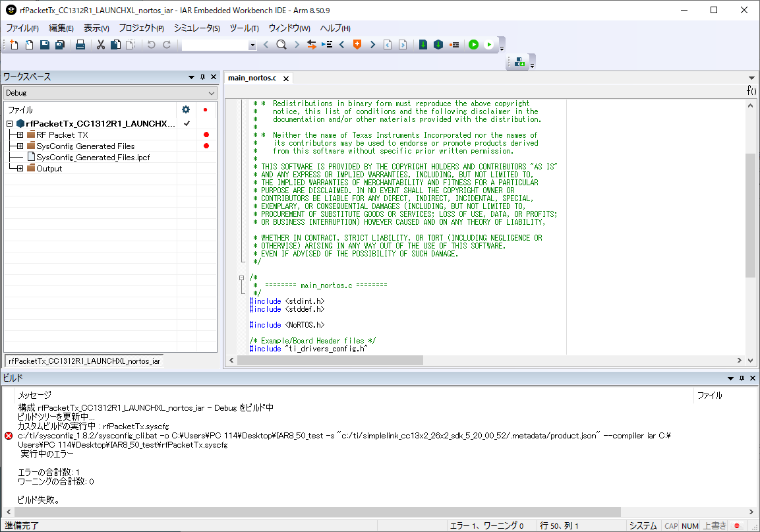Open main toolbar overflow options arrow
The image size is (760, 532).
[502, 48]
